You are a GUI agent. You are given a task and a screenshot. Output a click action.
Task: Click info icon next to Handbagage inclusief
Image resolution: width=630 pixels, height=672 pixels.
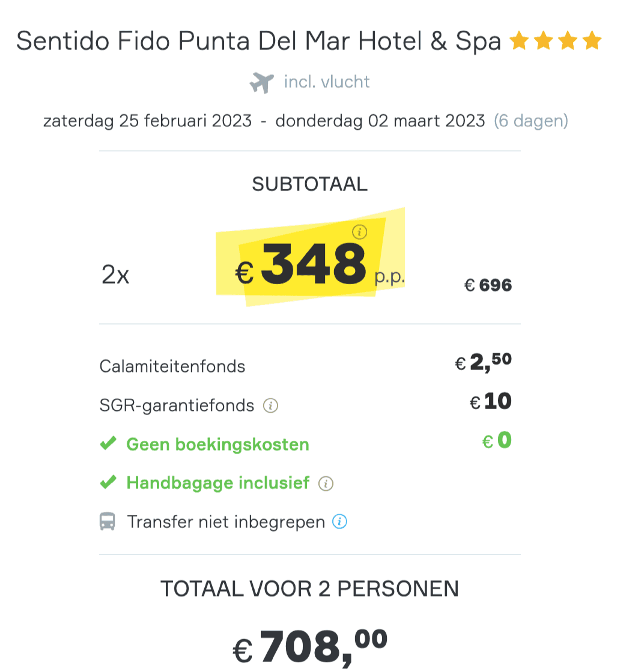325,483
